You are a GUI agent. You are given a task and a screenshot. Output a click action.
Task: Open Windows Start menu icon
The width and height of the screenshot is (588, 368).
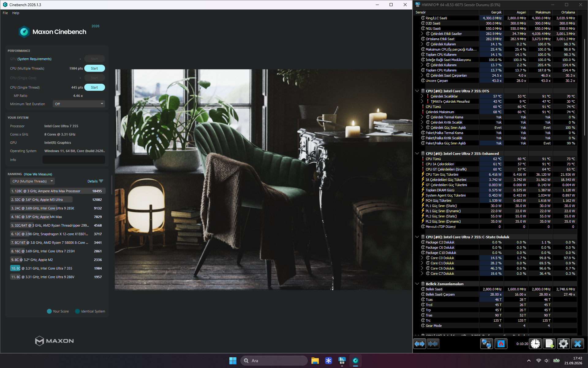tap(233, 361)
